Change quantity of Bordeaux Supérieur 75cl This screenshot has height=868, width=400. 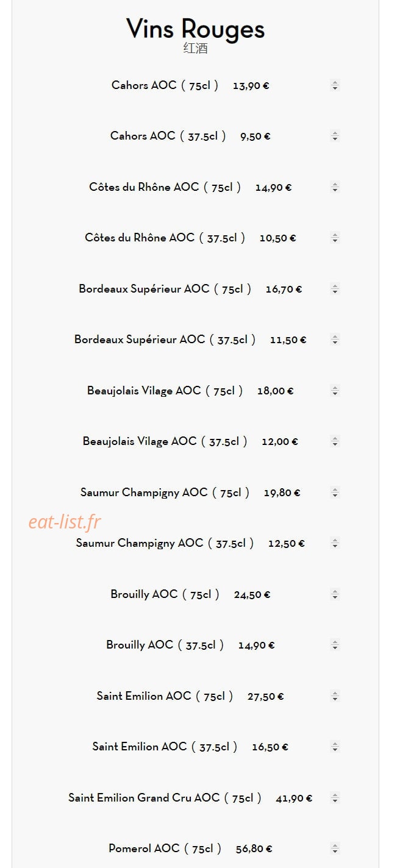335,289
